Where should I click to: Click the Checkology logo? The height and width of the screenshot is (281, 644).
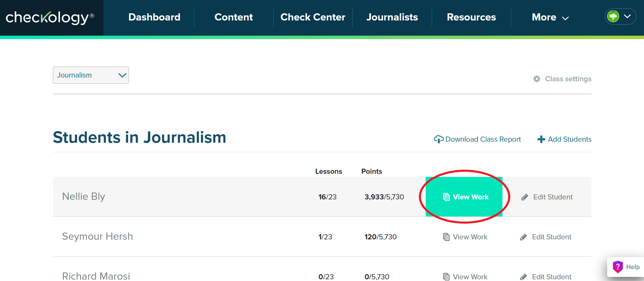pos(50,18)
